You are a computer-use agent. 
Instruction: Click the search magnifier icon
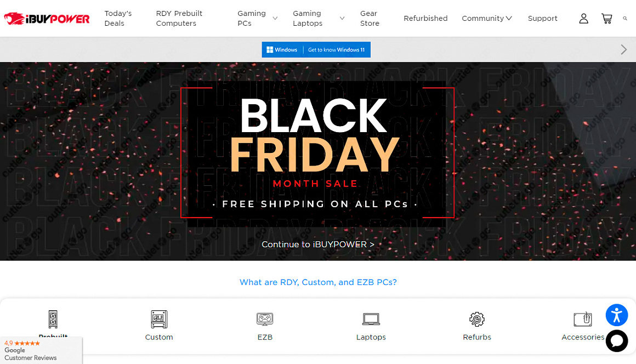pos(625,18)
